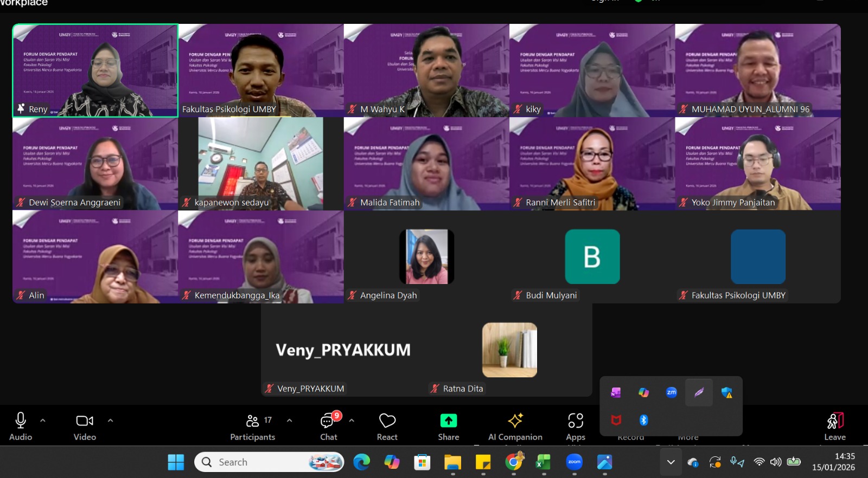The image size is (868, 478).
Task: Click the Bluetooth icon in tray overflow
Action: 643,420
